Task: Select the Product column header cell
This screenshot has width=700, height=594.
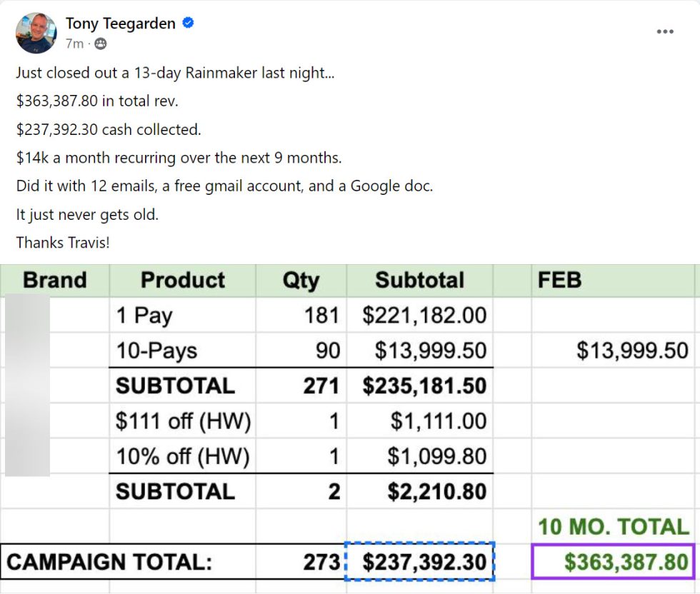Action: [x=182, y=280]
